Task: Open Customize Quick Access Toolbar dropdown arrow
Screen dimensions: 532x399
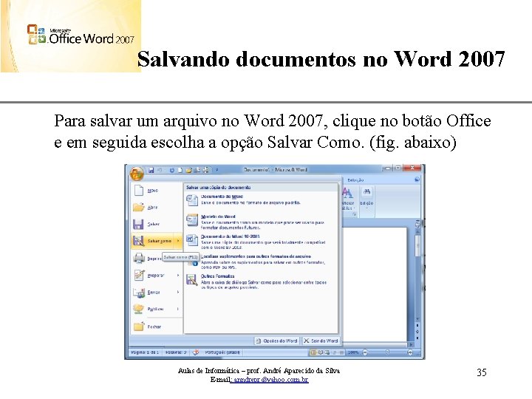Action: pos(217,170)
